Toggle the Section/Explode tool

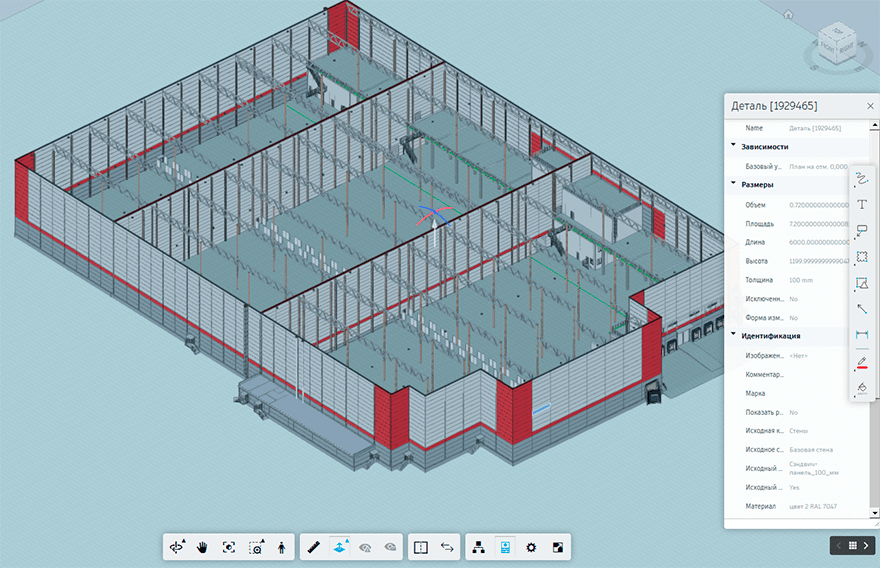point(340,547)
